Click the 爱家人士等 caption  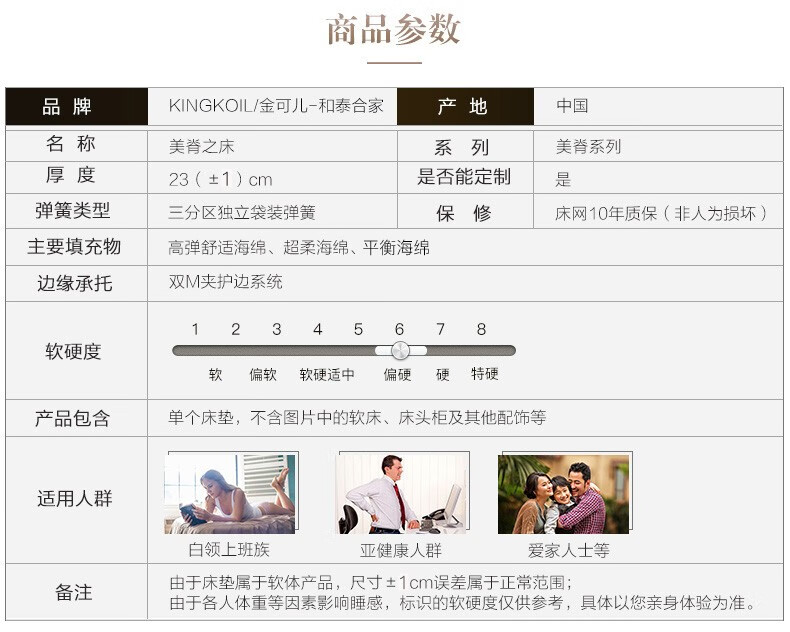coord(569,550)
